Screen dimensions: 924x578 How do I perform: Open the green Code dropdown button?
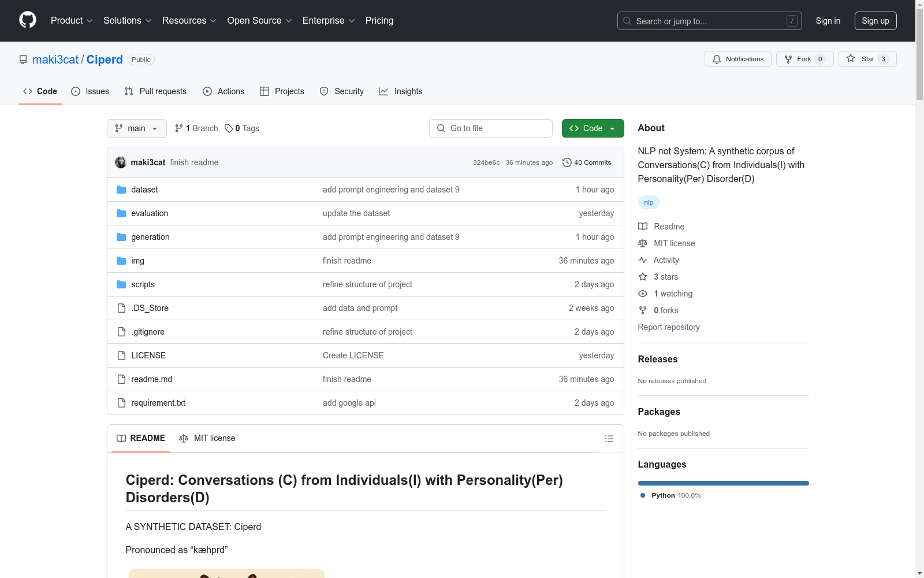point(593,128)
